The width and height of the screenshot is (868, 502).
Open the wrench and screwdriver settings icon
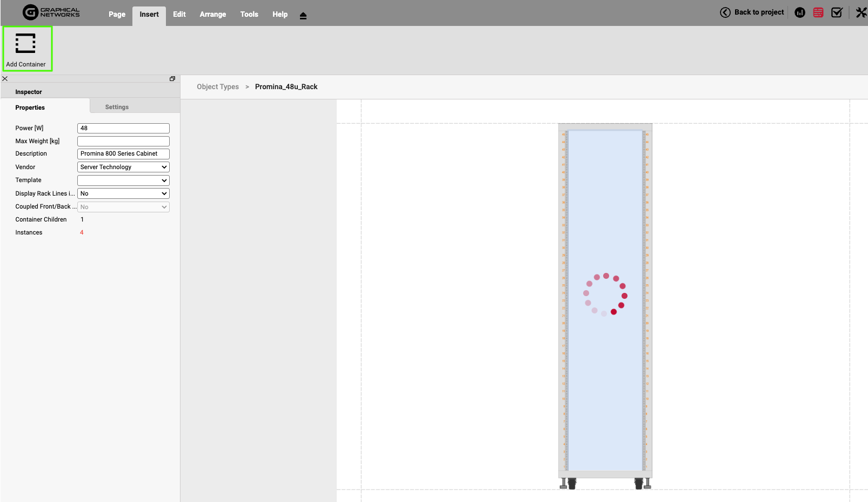[861, 12]
